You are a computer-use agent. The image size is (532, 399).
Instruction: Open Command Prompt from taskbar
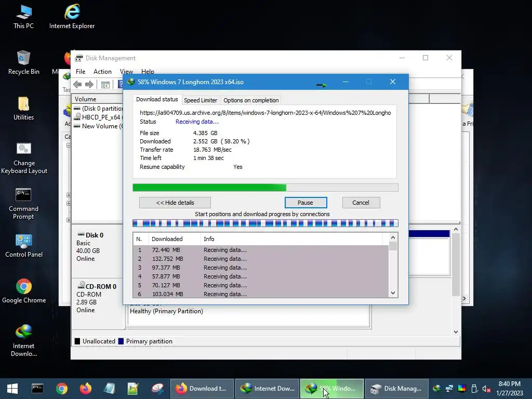tap(37, 389)
